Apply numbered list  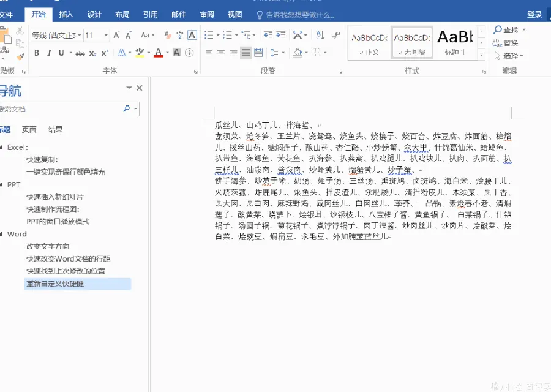227,35
